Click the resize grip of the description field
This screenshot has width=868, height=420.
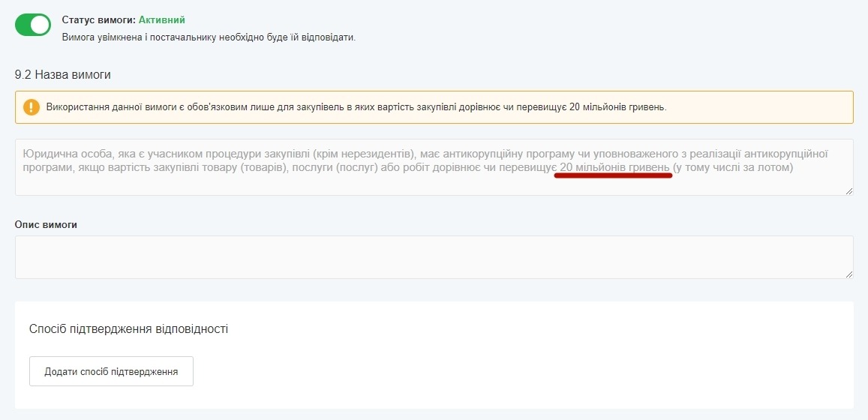coord(849,274)
